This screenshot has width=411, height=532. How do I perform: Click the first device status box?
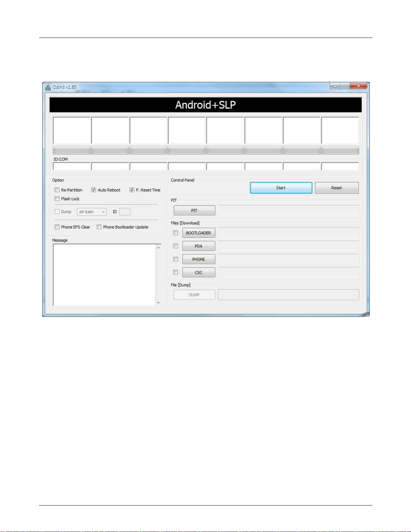point(72,130)
